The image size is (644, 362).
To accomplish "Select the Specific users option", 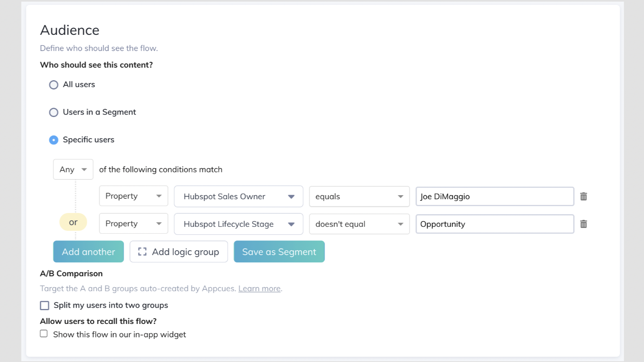I will click(53, 140).
